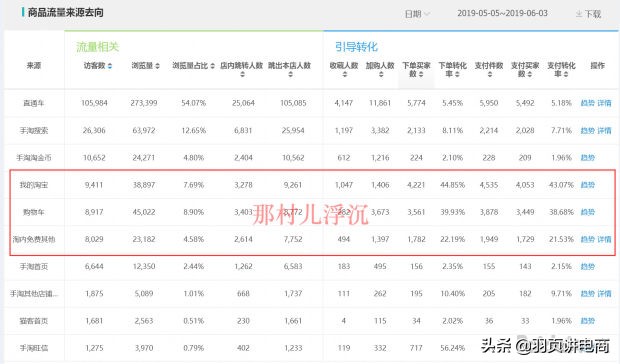Click page views value 45,022
Viewport: 620px width, 364px height.
(x=144, y=212)
